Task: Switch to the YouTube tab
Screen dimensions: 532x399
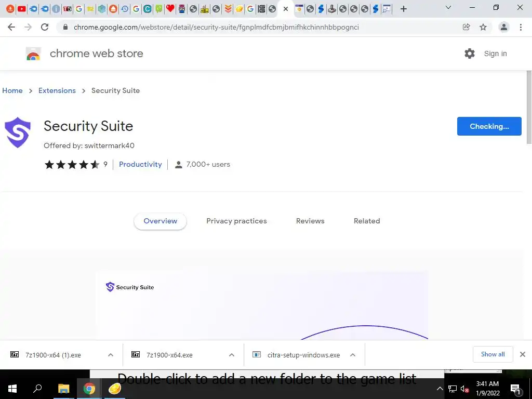Action: click(x=22, y=9)
